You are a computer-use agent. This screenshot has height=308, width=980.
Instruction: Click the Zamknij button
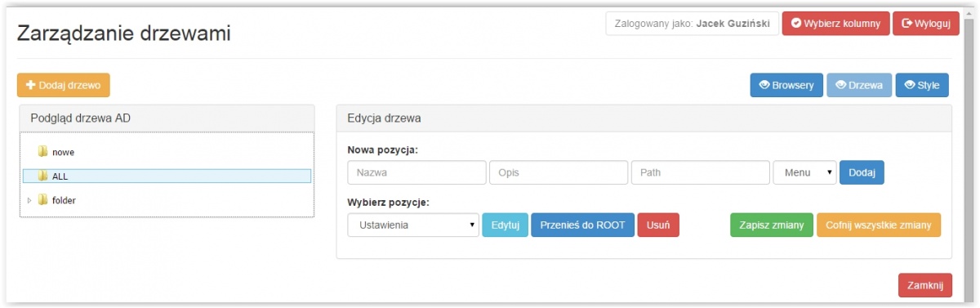925,284
